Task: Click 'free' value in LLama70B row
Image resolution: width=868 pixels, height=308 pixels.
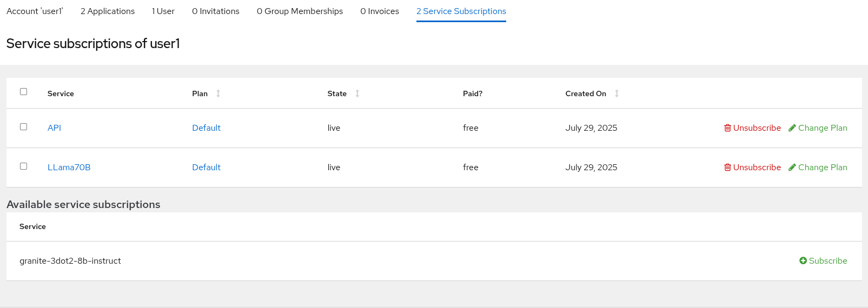Action: 471,168
